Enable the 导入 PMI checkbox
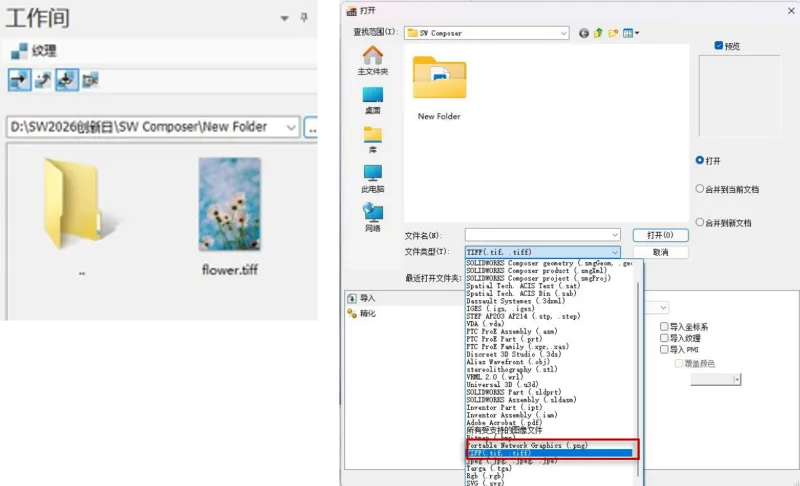 click(664, 349)
